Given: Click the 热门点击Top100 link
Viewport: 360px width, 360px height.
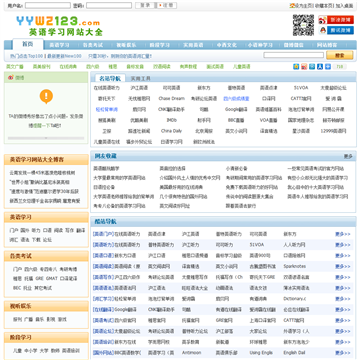Looking at the screenshot, I should [26, 56].
